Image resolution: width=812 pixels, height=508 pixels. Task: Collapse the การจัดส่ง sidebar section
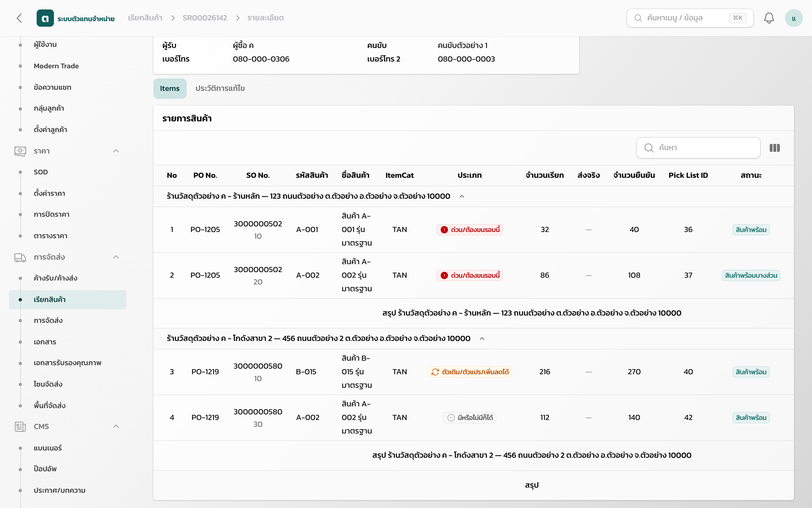pyautogui.click(x=116, y=257)
